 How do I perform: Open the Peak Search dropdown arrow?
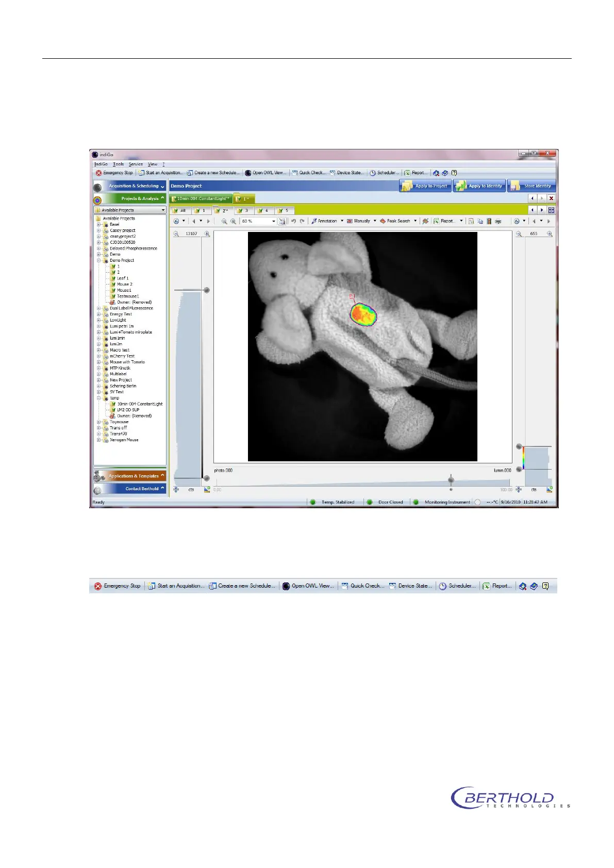tap(415, 221)
